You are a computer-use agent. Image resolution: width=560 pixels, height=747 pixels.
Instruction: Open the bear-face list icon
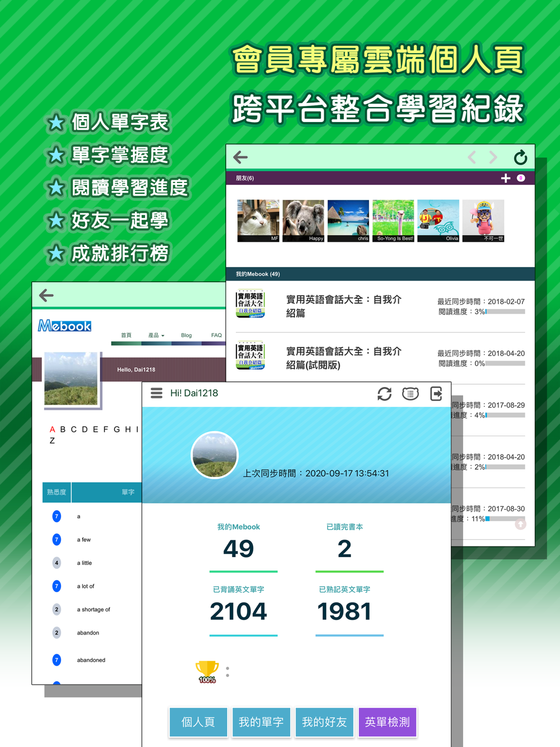(410, 394)
